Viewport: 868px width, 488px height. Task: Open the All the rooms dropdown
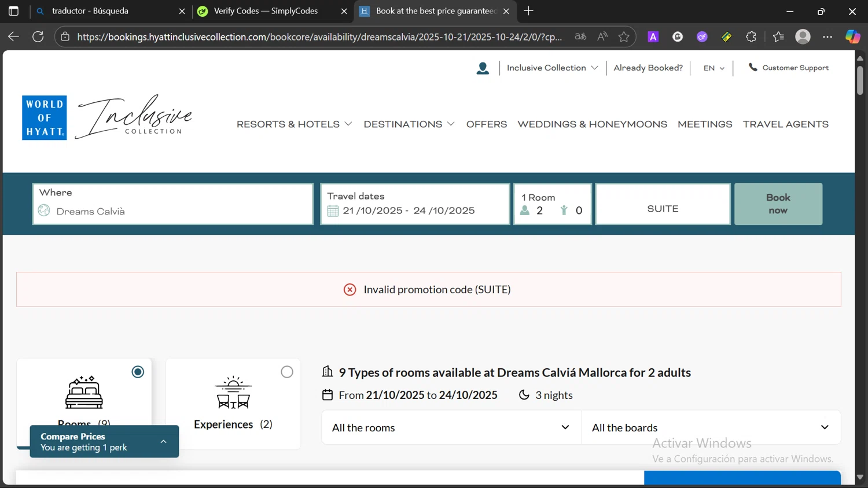point(451,427)
